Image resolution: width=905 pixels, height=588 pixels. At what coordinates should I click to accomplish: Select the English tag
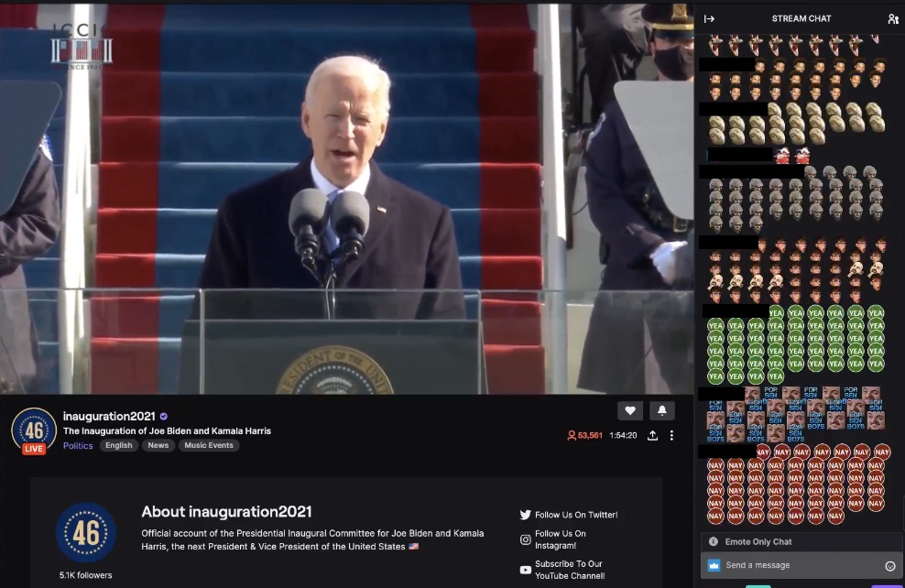point(119,445)
